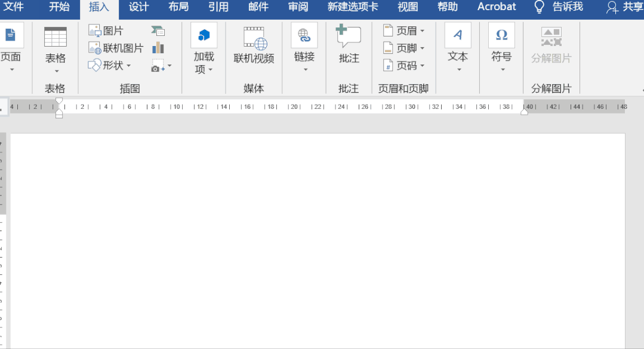Expand the 加载项 dropdown arrow
Screen dimensions: 644x349
[210, 69]
